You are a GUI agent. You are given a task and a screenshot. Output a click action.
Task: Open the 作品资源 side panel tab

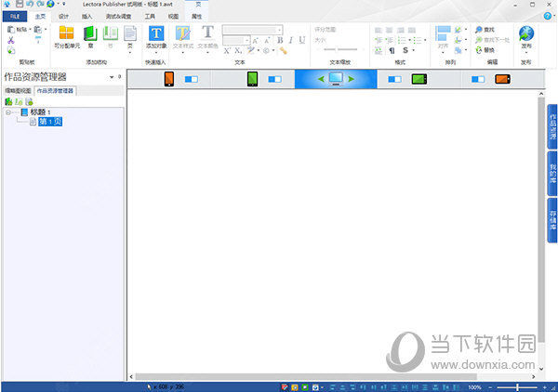(x=552, y=126)
